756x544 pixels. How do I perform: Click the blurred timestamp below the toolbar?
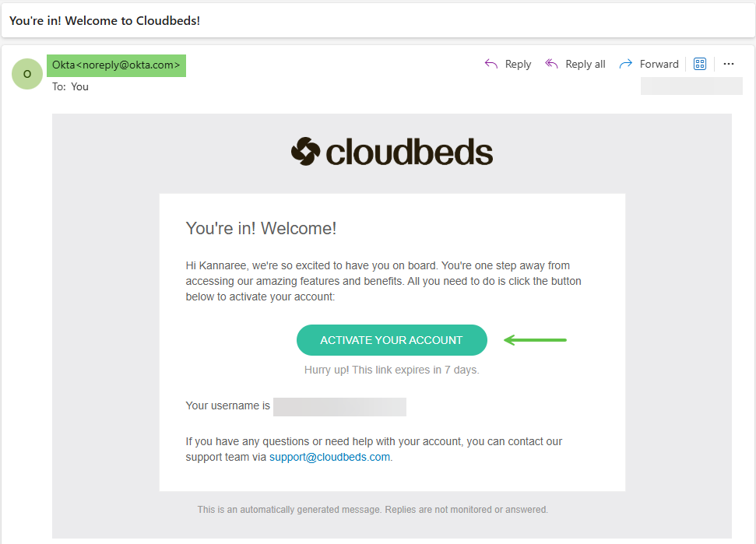click(691, 86)
